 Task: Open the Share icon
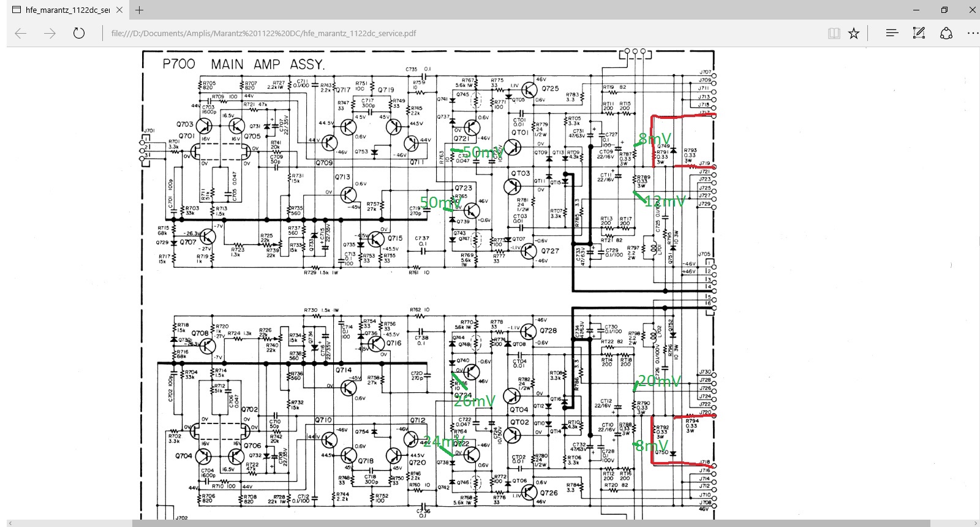(x=946, y=33)
